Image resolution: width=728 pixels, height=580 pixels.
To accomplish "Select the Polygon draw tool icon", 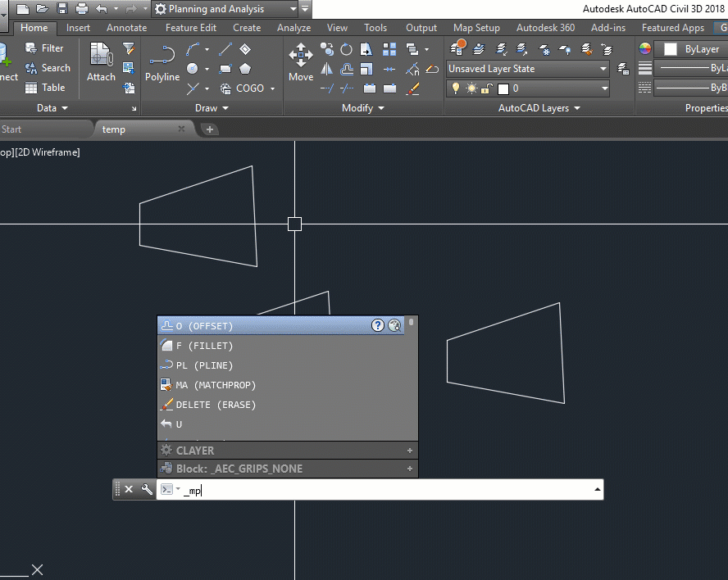I will [x=245, y=69].
